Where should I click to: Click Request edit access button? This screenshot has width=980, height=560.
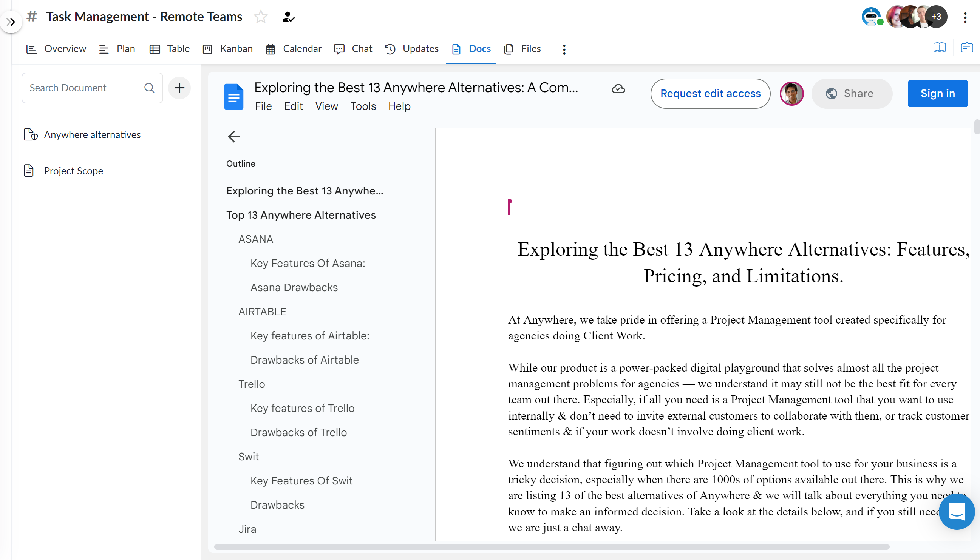(x=710, y=94)
